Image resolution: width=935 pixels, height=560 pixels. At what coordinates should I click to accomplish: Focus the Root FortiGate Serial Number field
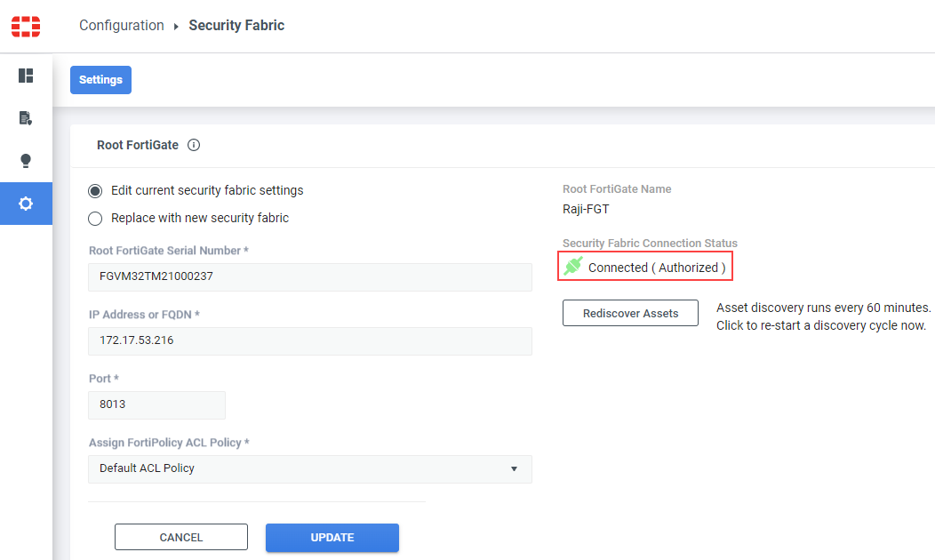tap(310, 276)
